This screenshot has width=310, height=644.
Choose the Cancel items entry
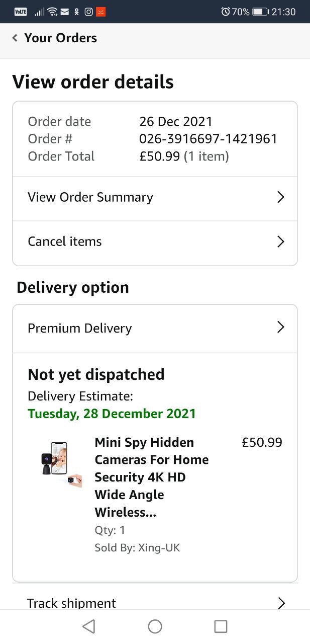(x=65, y=242)
